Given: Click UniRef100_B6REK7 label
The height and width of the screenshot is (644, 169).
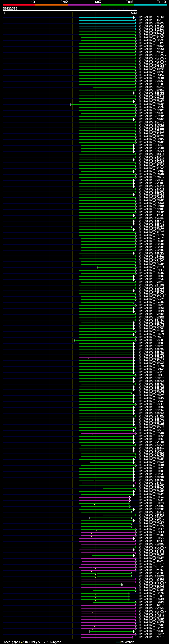Looking at the screenshot, I should point(152,410).
